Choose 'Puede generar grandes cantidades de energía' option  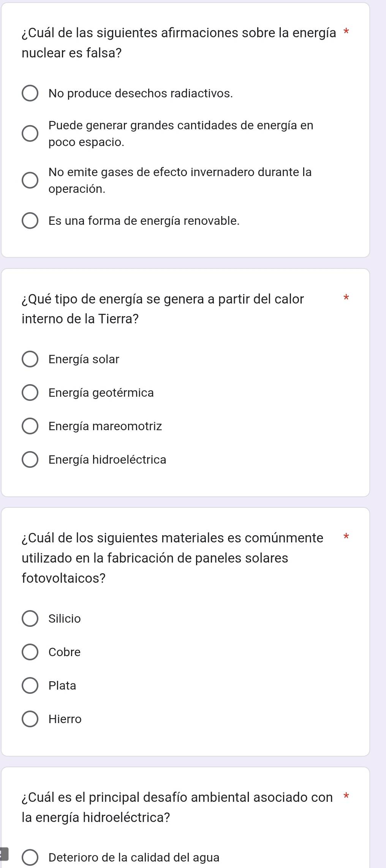[30, 134]
